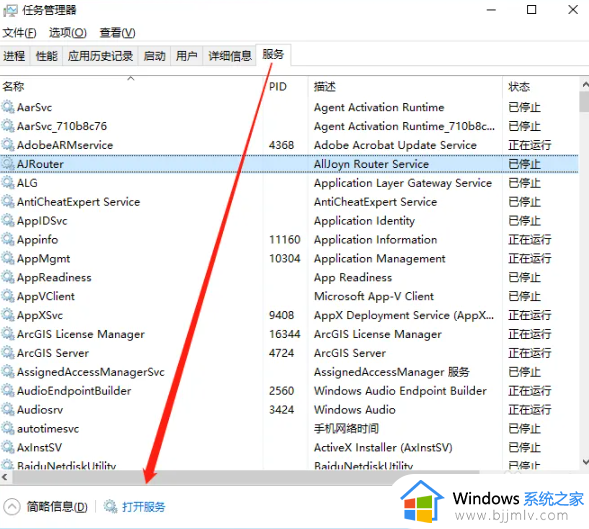Click the gear icon beside autotimesvc

click(8, 428)
